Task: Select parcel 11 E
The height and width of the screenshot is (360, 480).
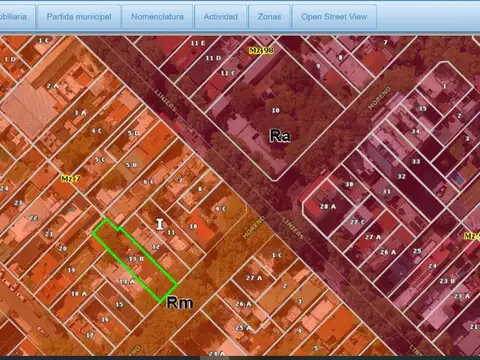Action: [198, 43]
